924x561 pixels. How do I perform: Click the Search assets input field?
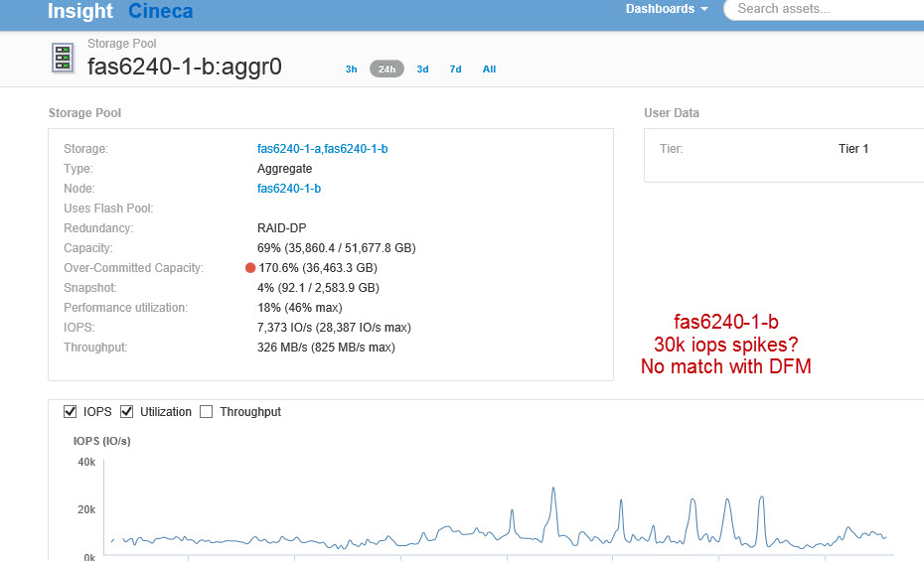point(825,9)
